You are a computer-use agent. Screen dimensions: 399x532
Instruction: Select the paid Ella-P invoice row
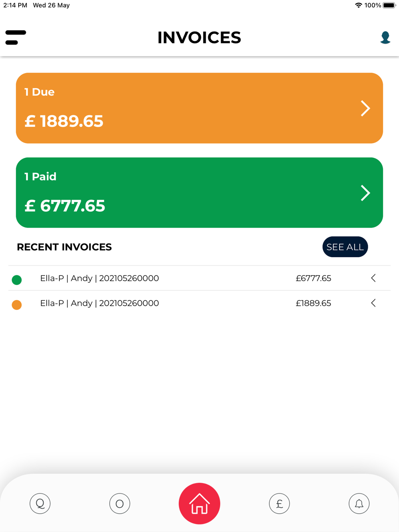click(199, 278)
